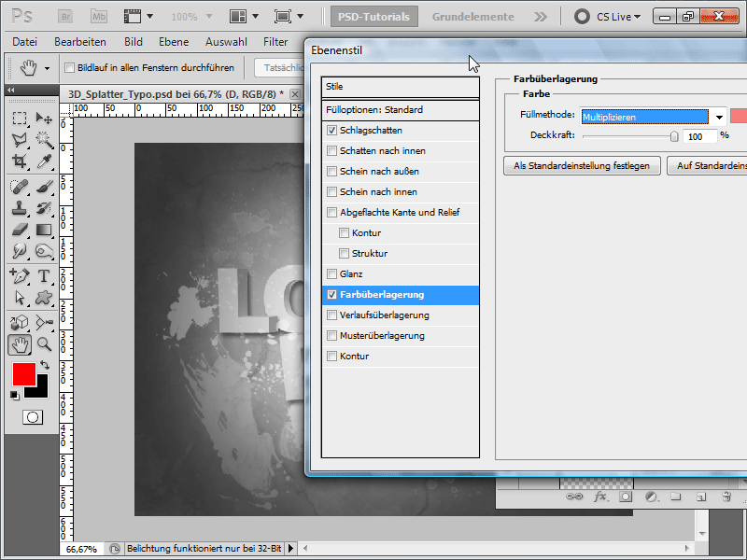Reset default foreground and background colors
747x560 pixels.
click(15, 395)
